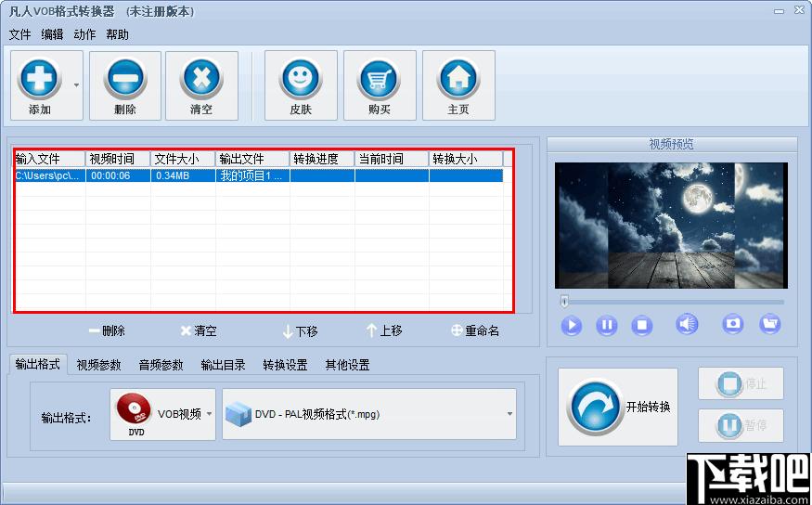This screenshot has height=505, width=812.
Task: Click the video preview image
Action: [671, 226]
